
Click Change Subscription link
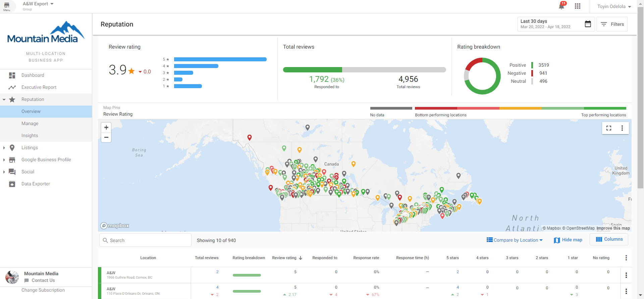[43, 290]
